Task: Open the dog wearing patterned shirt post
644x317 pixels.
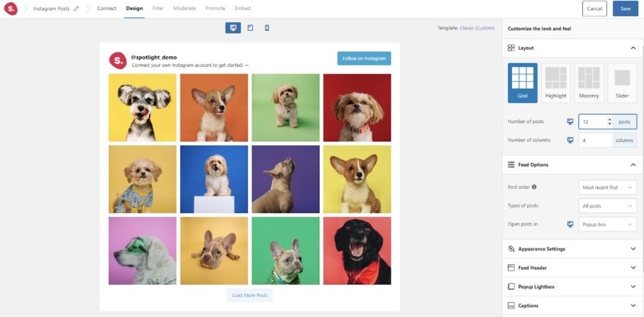Action: click(x=143, y=179)
